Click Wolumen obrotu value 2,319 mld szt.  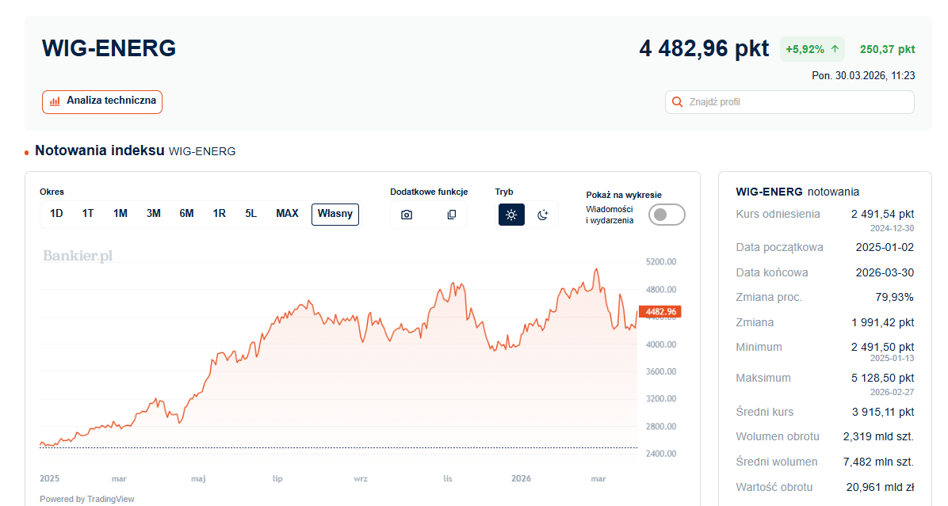(x=878, y=436)
